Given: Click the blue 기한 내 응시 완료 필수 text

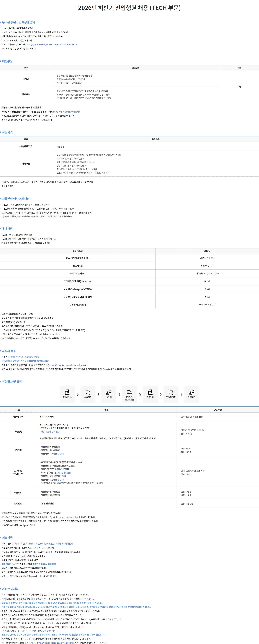Looking at the screenshot, I should [50, 432].
